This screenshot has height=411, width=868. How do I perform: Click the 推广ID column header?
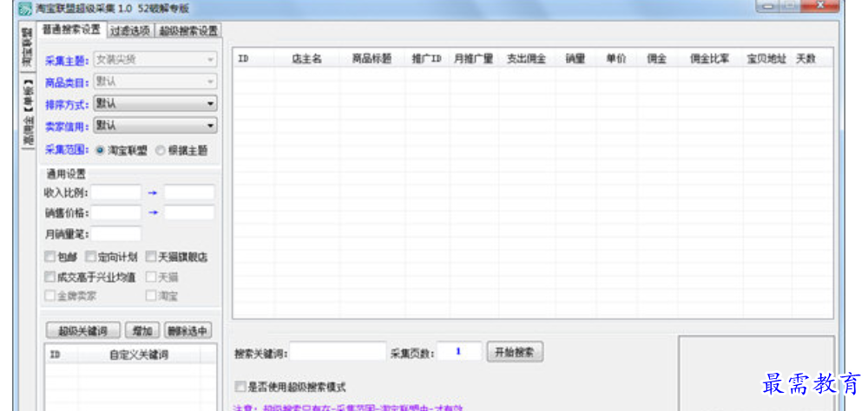pos(427,59)
